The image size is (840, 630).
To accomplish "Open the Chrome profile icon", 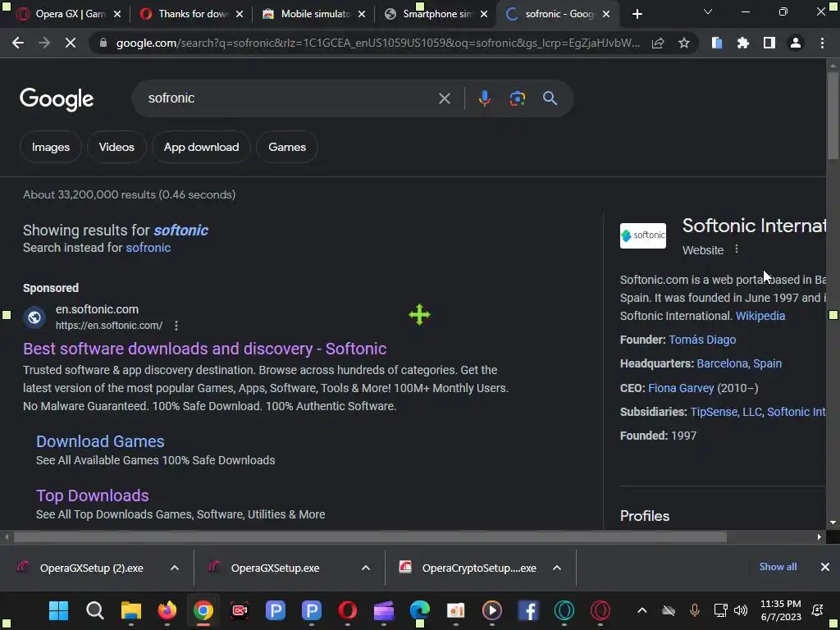I will [x=796, y=43].
